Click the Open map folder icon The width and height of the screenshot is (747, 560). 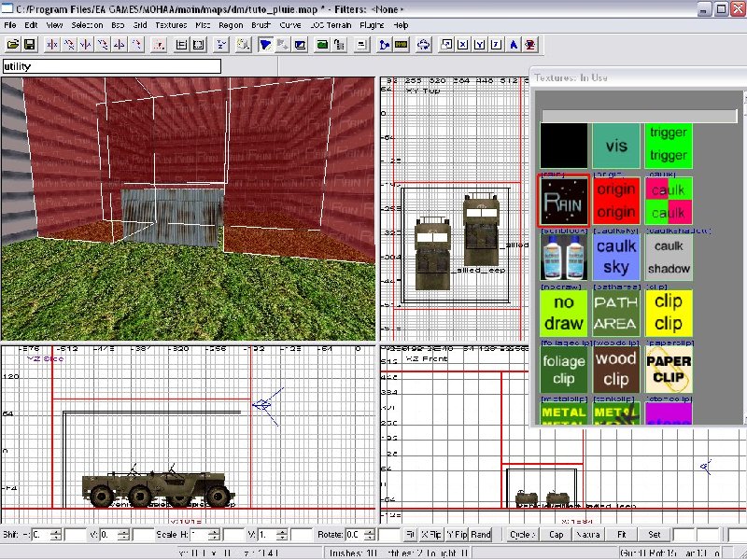tap(13, 45)
